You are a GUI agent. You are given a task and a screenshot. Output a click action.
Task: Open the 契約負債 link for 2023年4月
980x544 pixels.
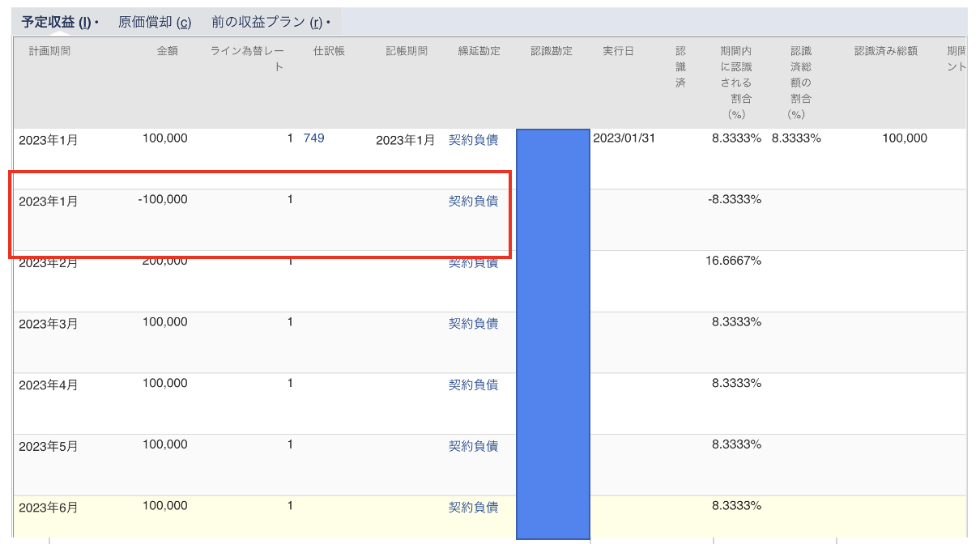coord(472,383)
